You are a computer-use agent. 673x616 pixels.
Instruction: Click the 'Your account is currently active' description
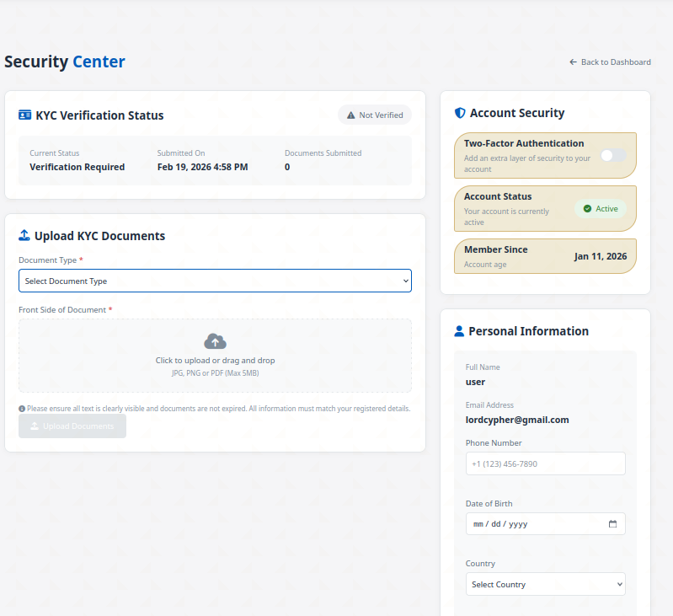pyautogui.click(x=506, y=217)
